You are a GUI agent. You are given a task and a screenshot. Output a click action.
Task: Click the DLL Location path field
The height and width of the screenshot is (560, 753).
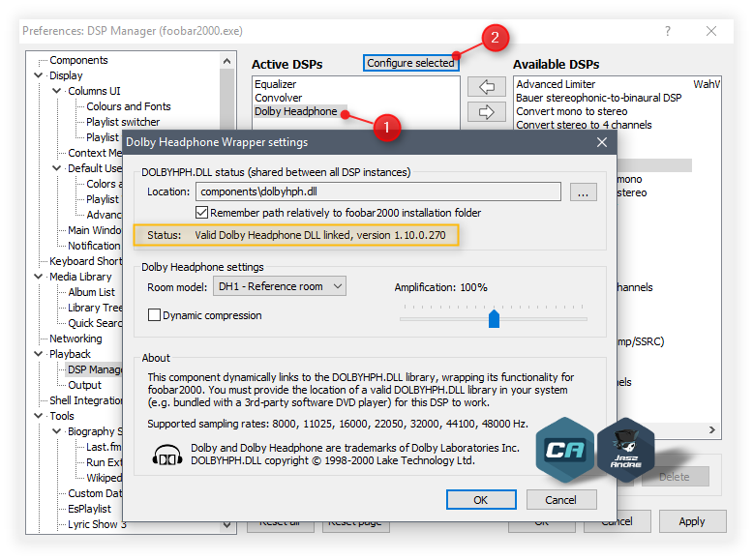pos(378,192)
